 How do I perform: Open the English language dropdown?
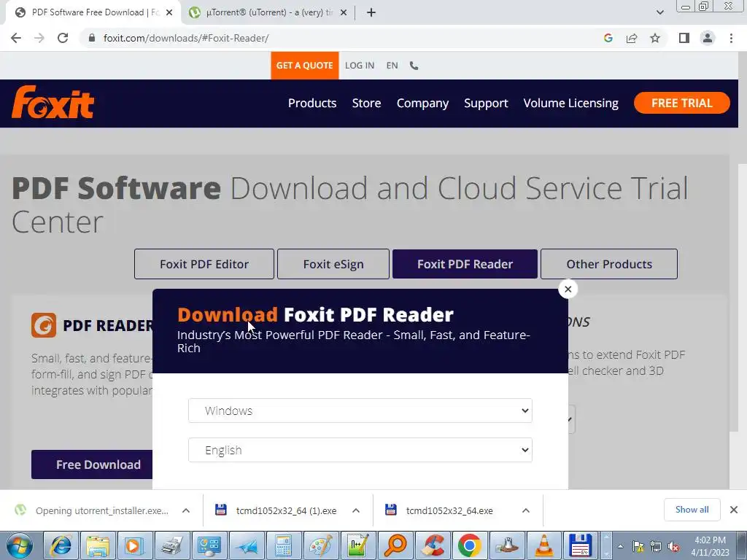(360, 450)
